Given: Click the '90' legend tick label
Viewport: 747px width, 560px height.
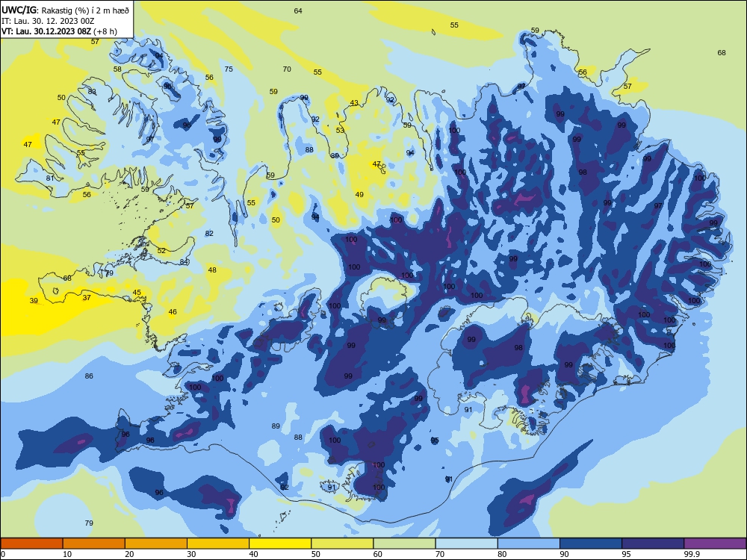Looking at the screenshot, I should tap(565, 554).
